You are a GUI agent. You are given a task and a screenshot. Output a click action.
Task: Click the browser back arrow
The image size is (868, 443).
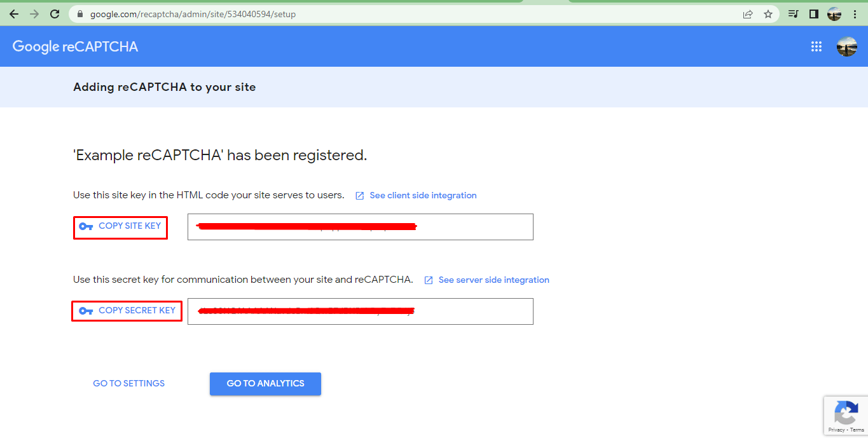point(14,14)
